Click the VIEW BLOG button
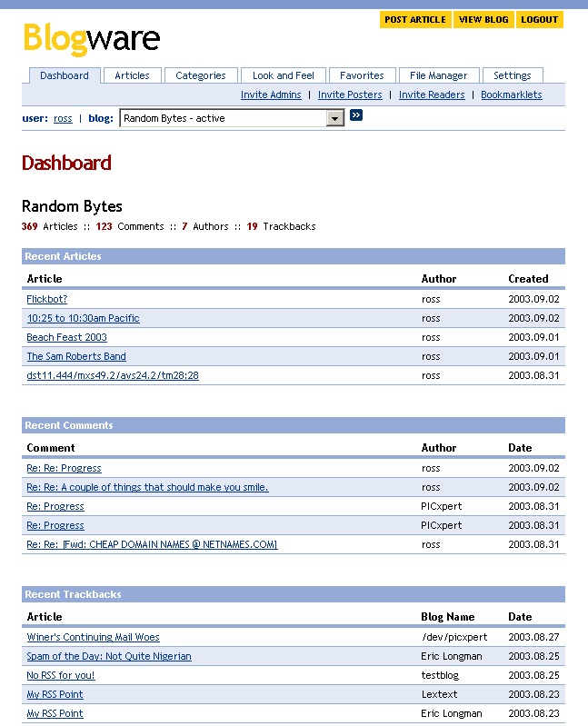The image size is (588, 726). click(x=483, y=20)
